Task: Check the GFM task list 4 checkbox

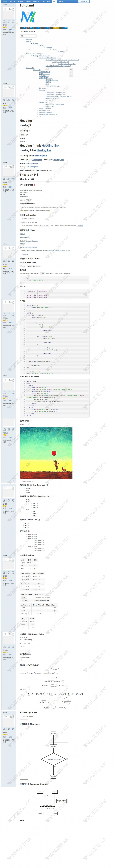Action: point(27,546)
